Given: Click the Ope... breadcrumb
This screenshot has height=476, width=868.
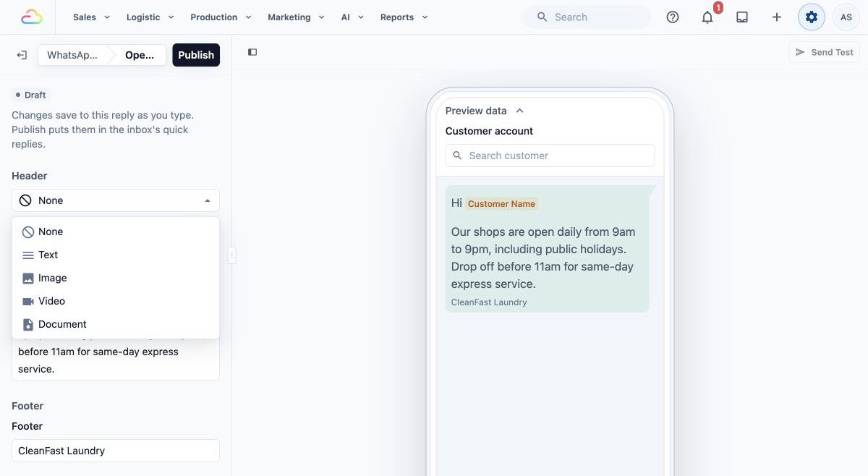Looking at the screenshot, I should [x=140, y=55].
